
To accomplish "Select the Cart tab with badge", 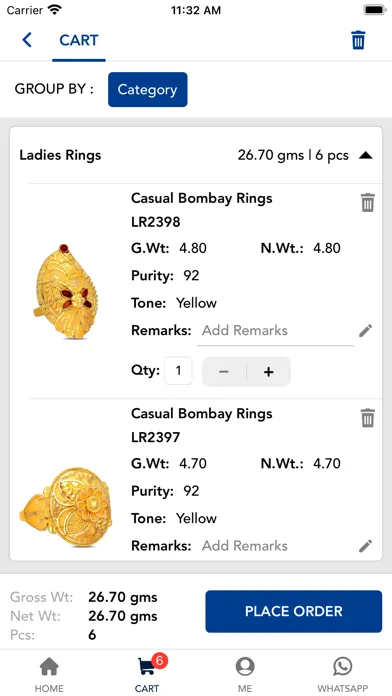I will (x=149, y=674).
